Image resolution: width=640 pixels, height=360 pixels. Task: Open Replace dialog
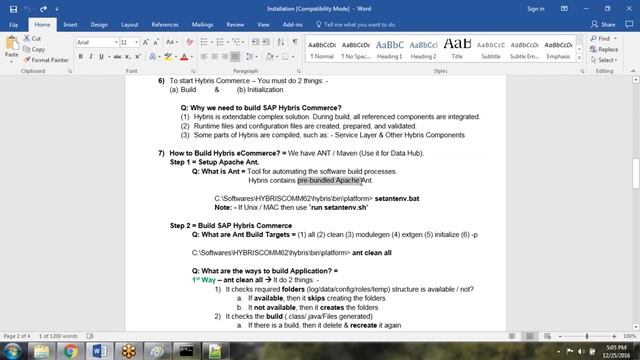pyautogui.click(x=604, y=49)
